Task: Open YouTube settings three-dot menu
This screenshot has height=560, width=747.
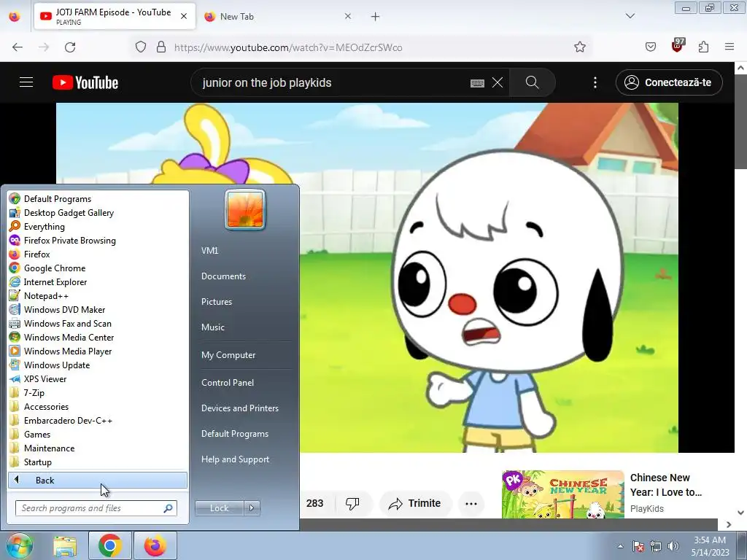Action: point(595,82)
